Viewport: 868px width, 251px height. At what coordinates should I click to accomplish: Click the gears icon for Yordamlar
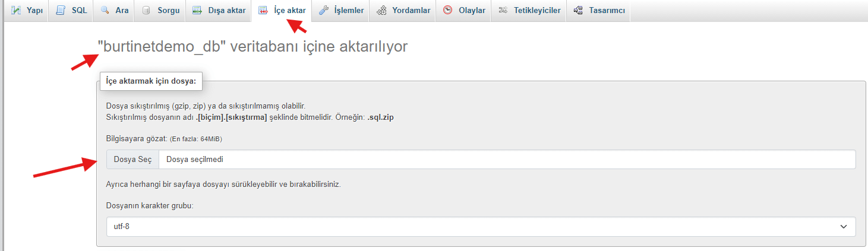381,10
